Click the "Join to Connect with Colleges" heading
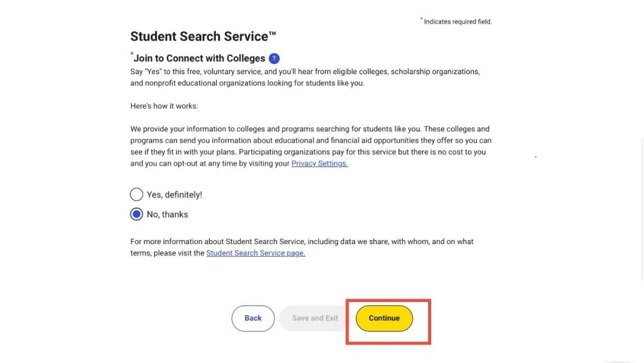The image size is (644, 363). point(199,59)
